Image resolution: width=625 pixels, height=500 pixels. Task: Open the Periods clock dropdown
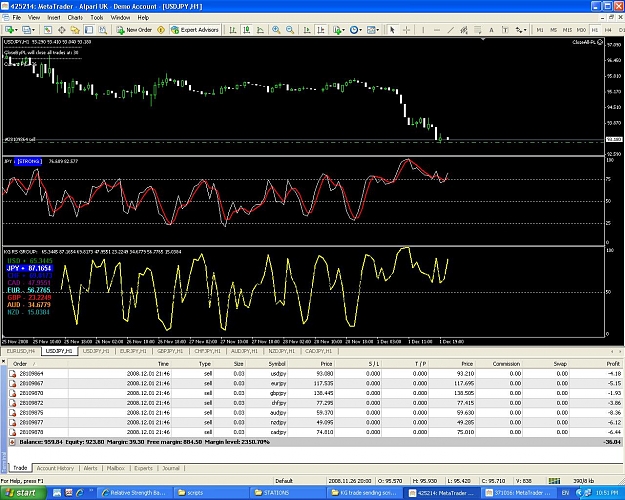[356, 30]
